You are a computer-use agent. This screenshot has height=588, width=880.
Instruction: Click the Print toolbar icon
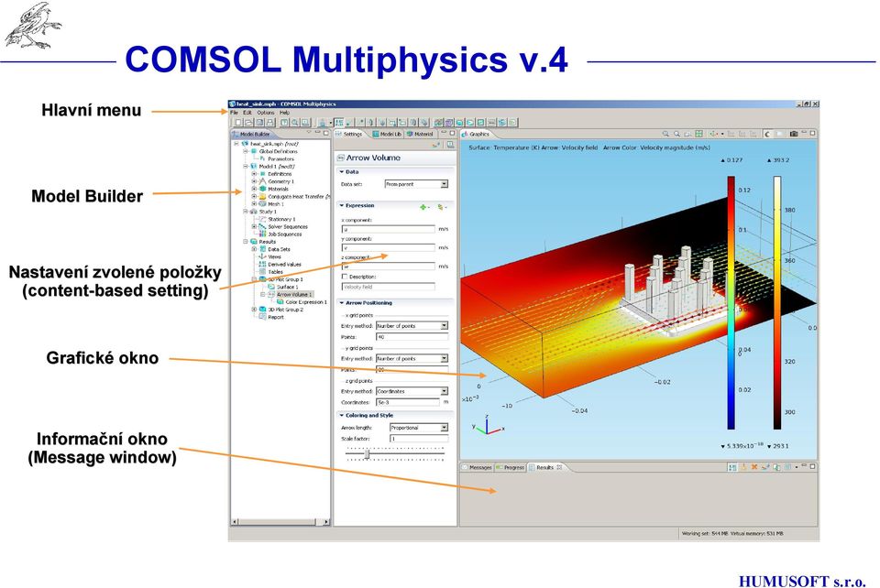270,122
